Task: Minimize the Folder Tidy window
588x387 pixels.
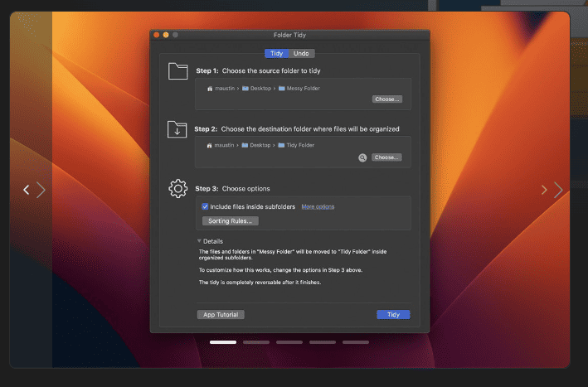Action: (x=166, y=35)
